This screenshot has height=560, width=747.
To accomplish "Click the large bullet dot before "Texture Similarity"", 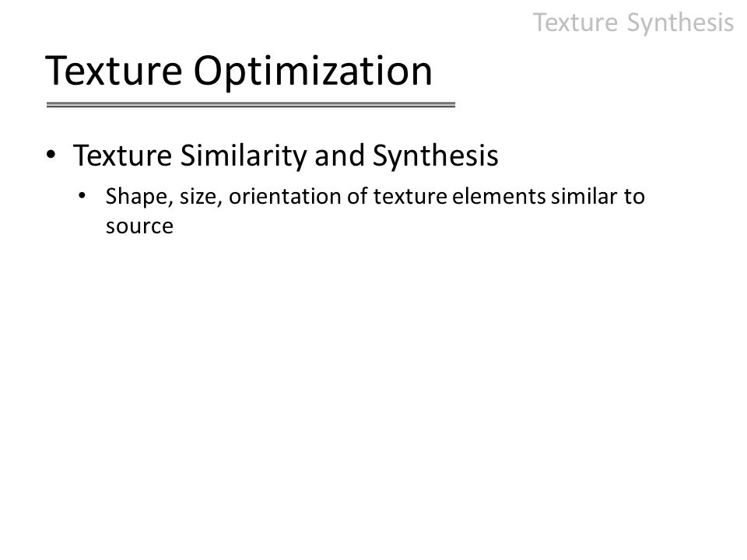I will click(51, 154).
